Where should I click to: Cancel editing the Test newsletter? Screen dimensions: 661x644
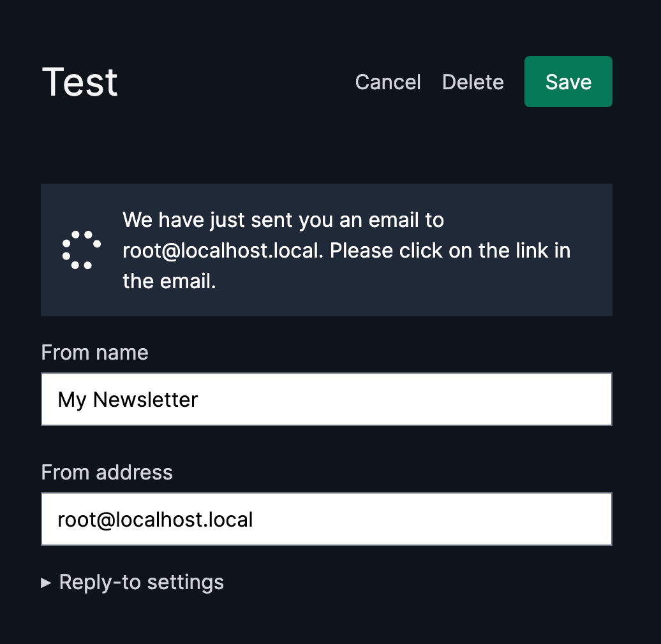pyautogui.click(x=388, y=82)
